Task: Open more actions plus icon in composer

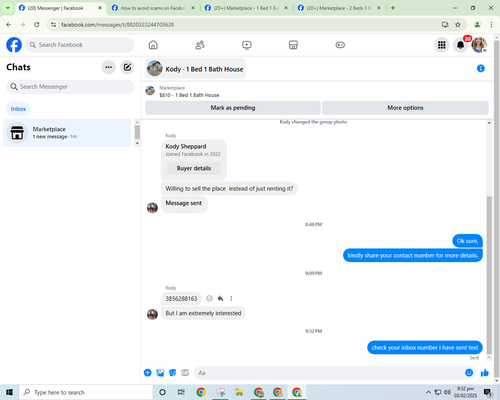Action: (x=148, y=373)
